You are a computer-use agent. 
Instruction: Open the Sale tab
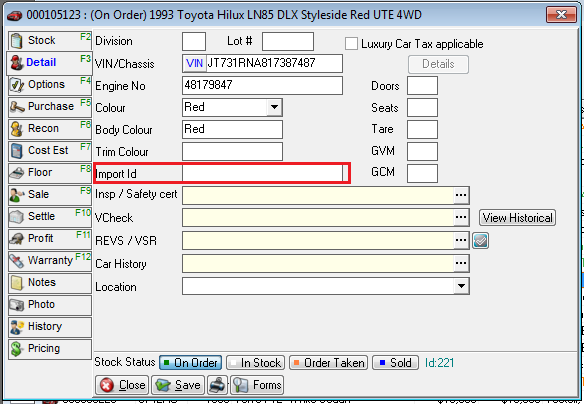(x=50, y=194)
